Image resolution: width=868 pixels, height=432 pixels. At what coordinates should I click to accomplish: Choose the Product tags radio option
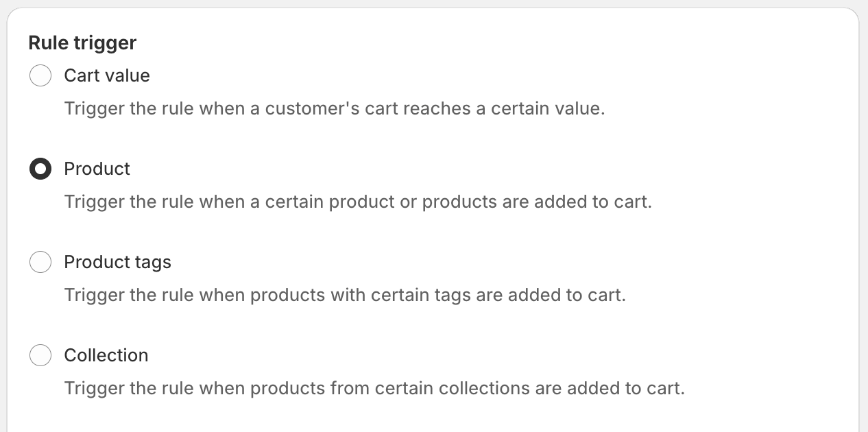point(40,262)
